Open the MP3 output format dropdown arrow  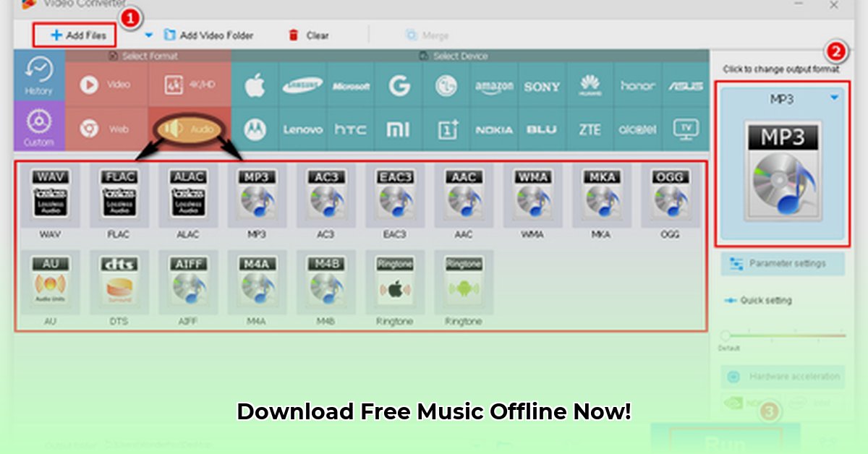click(834, 98)
